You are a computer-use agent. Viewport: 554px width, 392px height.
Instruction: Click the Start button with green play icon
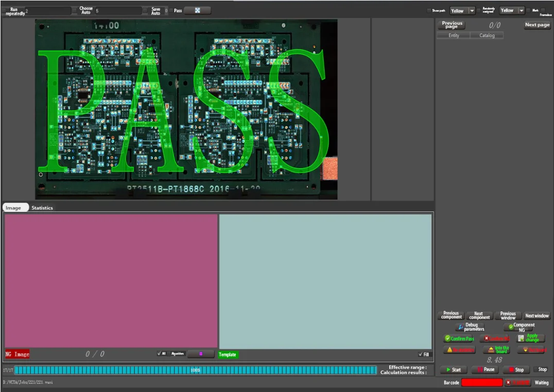point(453,369)
